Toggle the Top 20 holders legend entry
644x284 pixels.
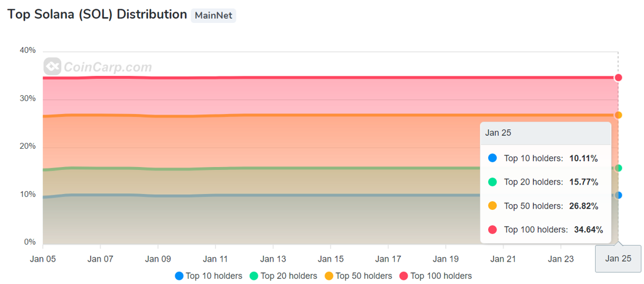click(283, 276)
